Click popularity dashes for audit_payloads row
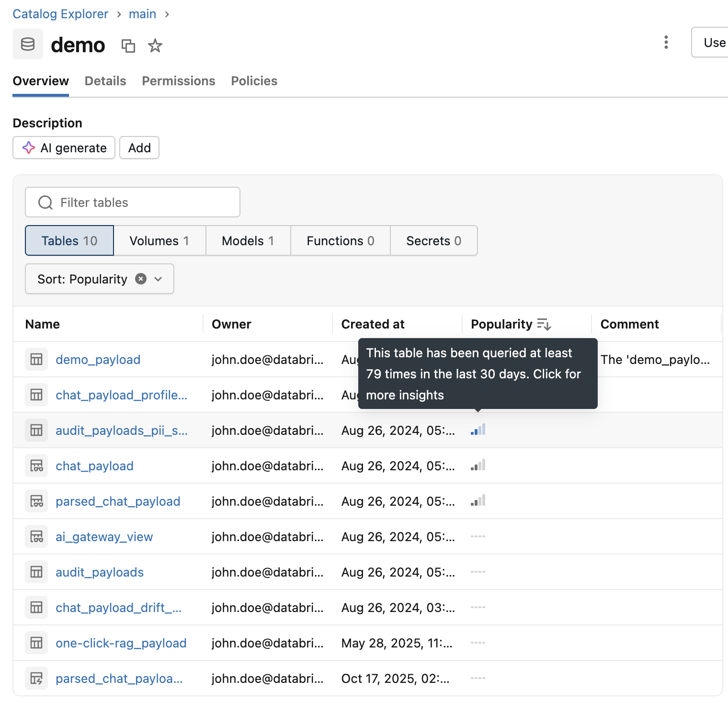 (478, 572)
